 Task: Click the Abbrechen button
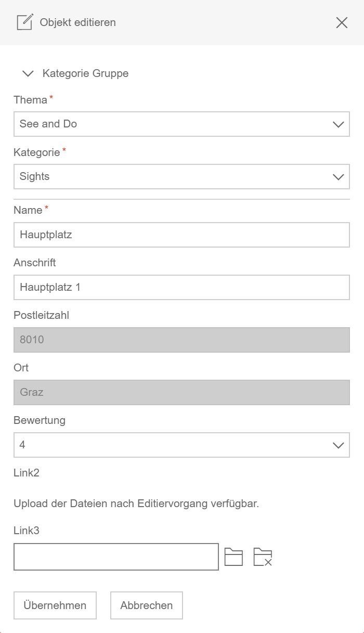point(146,605)
